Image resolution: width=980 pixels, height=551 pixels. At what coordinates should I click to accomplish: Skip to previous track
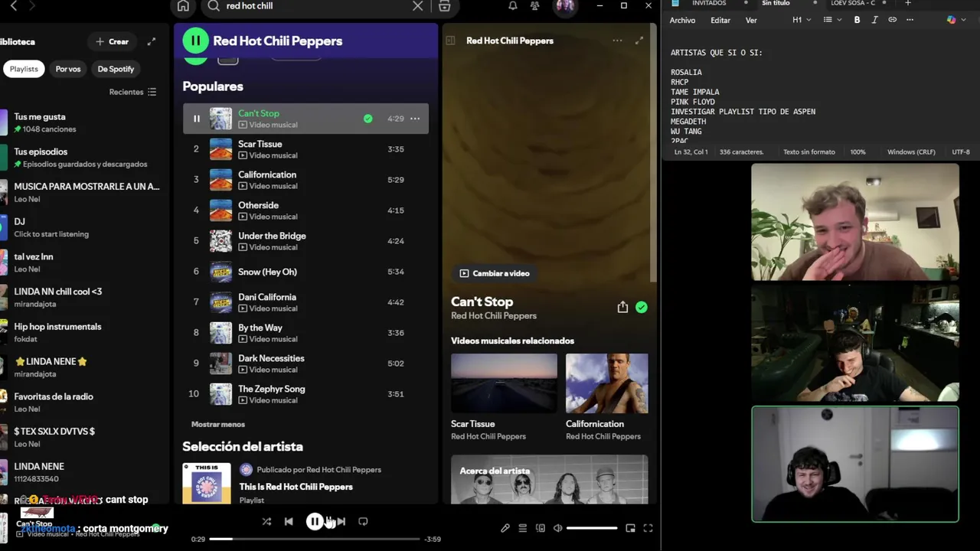(289, 521)
